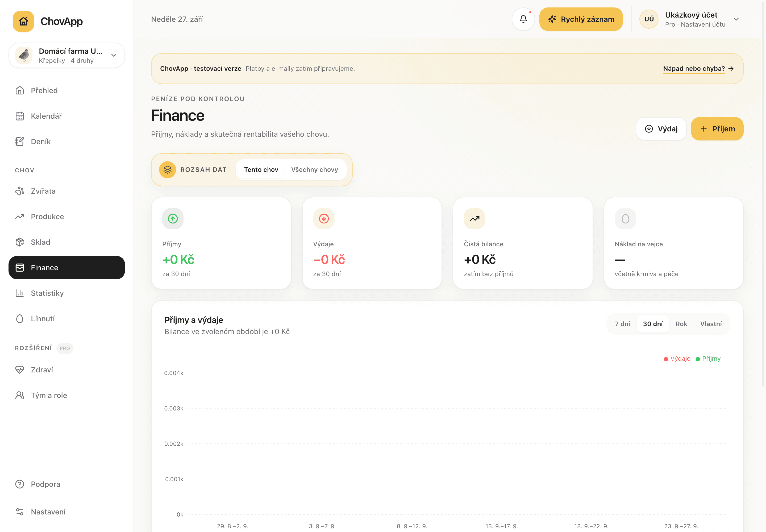
Task: Switch chart range to 7 dní
Action: point(622,324)
